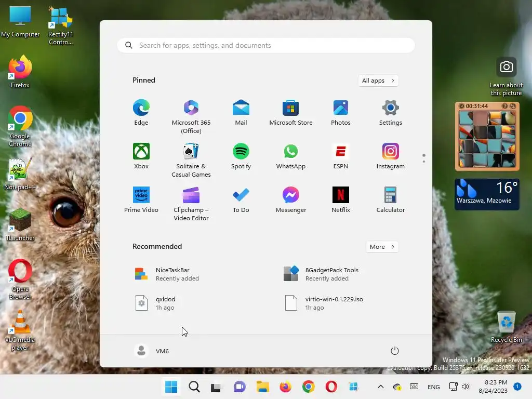Viewport: 532px width, 399px height.
Task: Click the picture puzzle gadget
Action: point(487,137)
